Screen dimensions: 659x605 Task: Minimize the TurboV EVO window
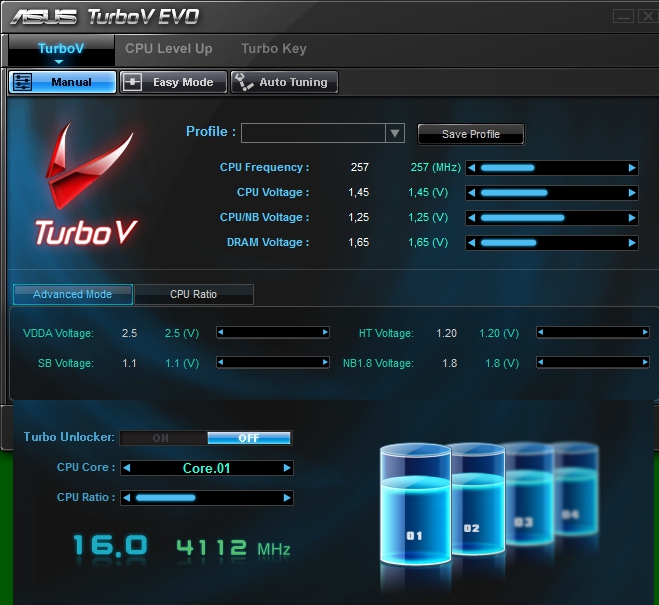point(623,16)
